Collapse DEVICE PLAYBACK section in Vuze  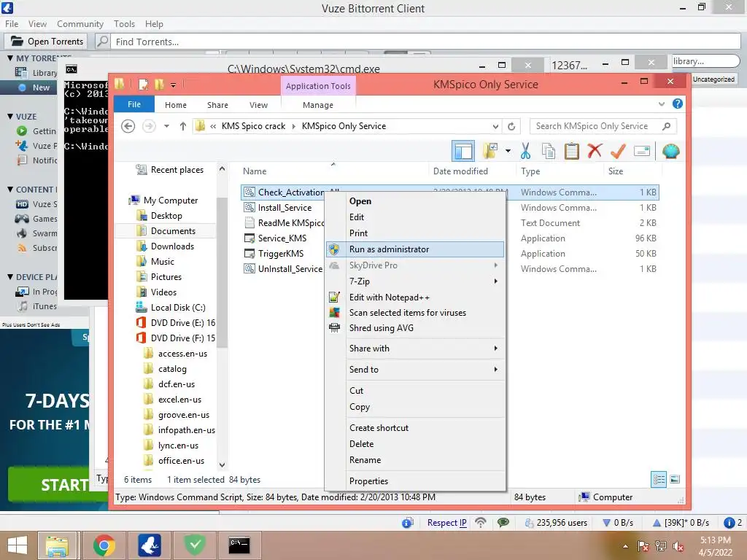click(x=10, y=276)
